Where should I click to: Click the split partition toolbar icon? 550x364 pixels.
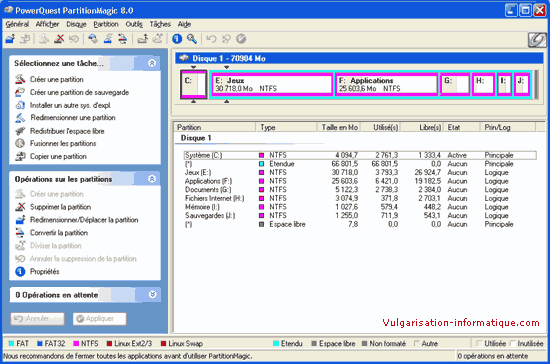(x=157, y=39)
